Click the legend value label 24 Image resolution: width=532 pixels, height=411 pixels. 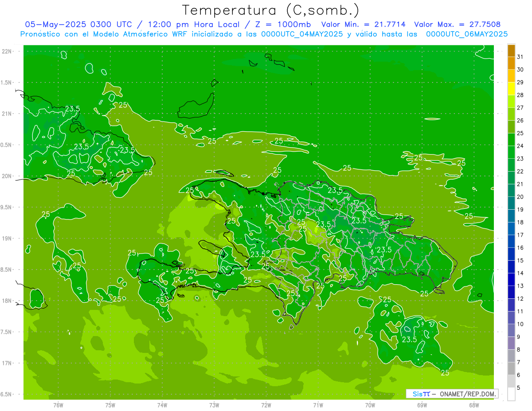520,146
